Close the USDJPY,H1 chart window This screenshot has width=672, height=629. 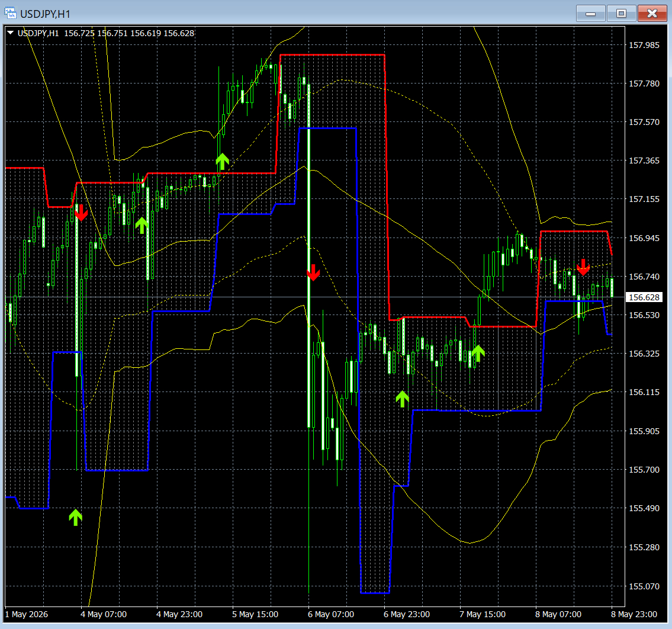pyautogui.click(x=652, y=13)
